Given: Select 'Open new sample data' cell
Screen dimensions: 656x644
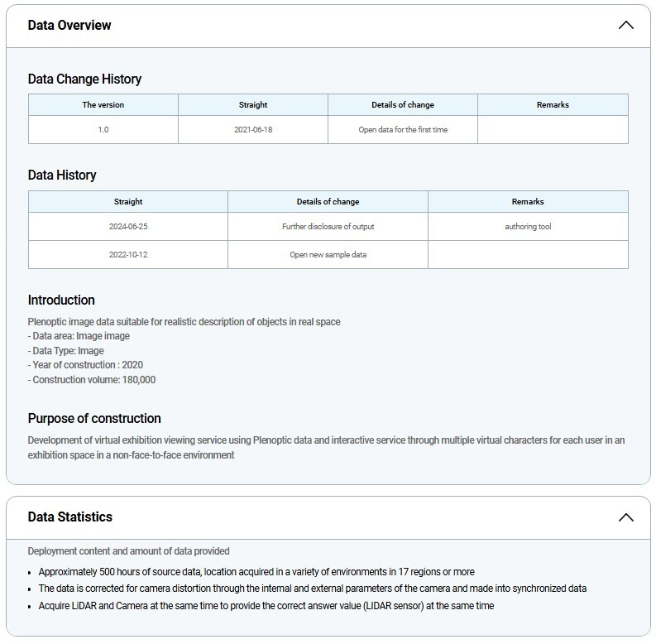Looking at the screenshot, I should pos(328,255).
